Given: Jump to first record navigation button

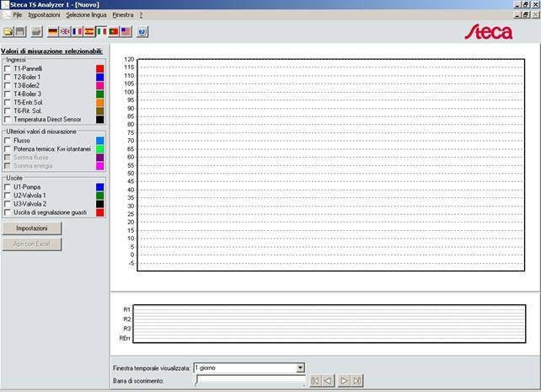Looking at the screenshot, I should (x=314, y=380).
